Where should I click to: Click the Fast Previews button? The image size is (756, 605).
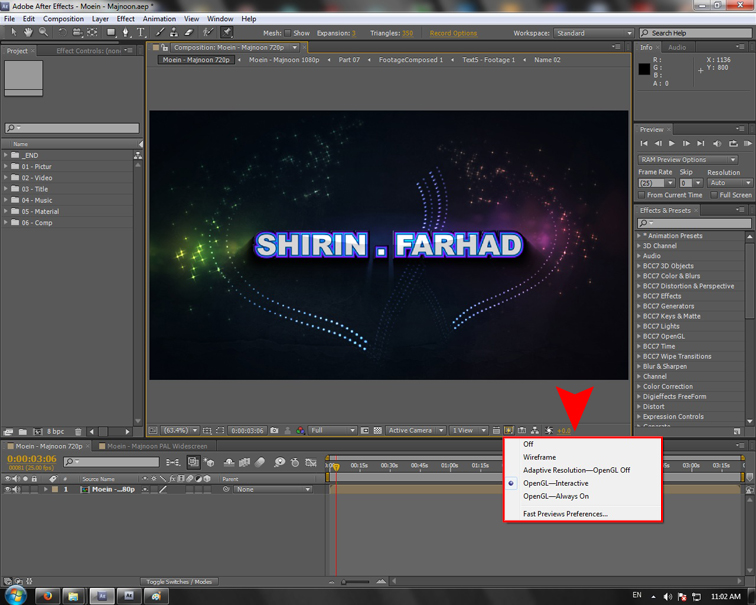point(509,430)
